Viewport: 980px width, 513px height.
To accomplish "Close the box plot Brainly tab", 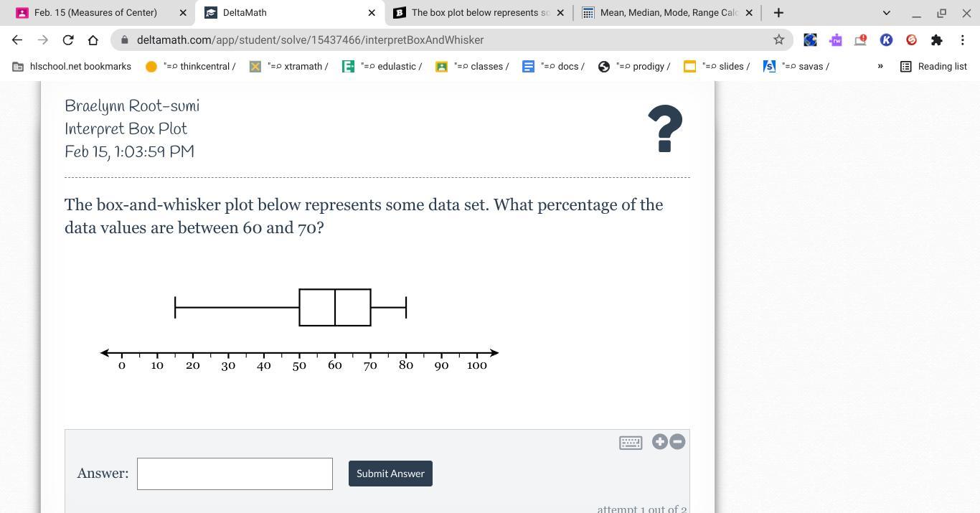I will (560, 13).
